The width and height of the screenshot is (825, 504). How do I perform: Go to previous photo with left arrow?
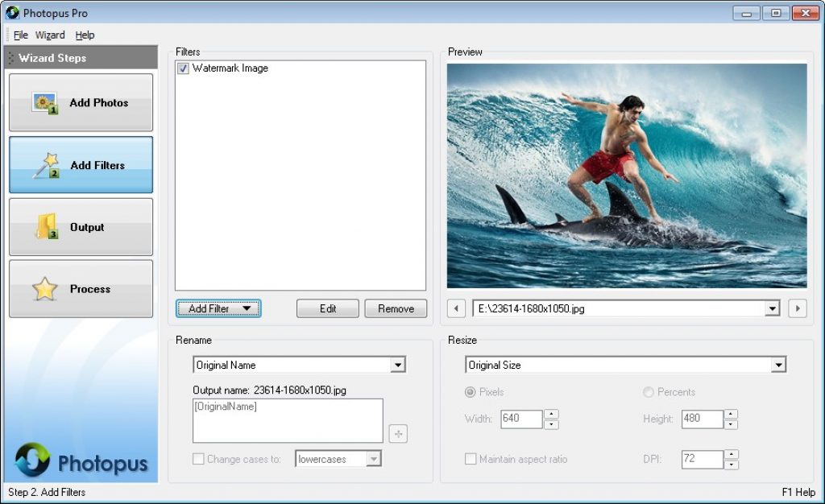456,308
